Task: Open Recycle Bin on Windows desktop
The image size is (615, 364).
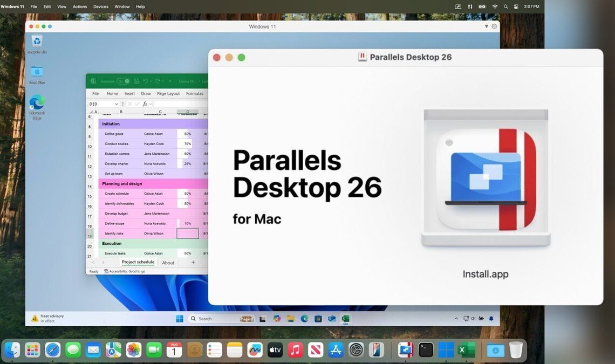Action: click(37, 44)
